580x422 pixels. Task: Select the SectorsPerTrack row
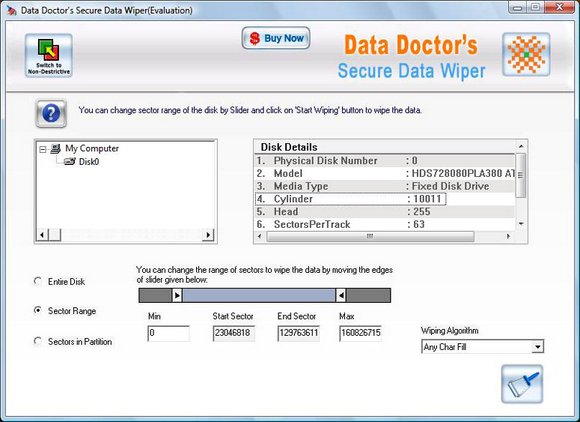(x=385, y=224)
